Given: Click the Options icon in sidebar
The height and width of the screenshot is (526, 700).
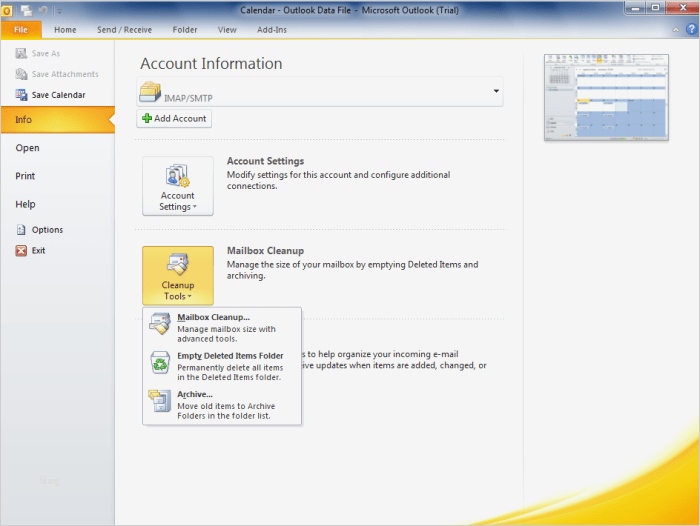Looking at the screenshot, I should (21, 230).
